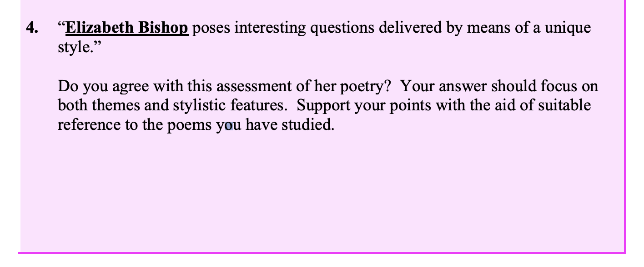Click the word "style." closing the quote
This screenshot has width=644, height=267.
tap(75, 48)
